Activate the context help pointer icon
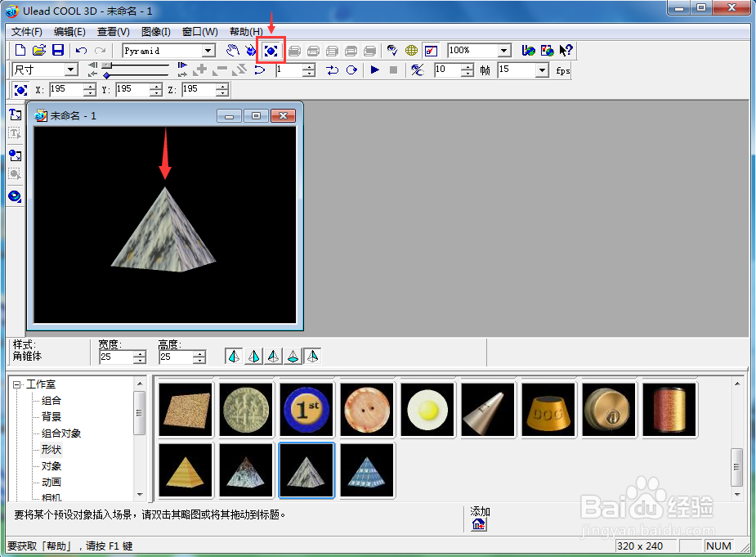The height and width of the screenshot is (557, 756). tap(566, 50)
